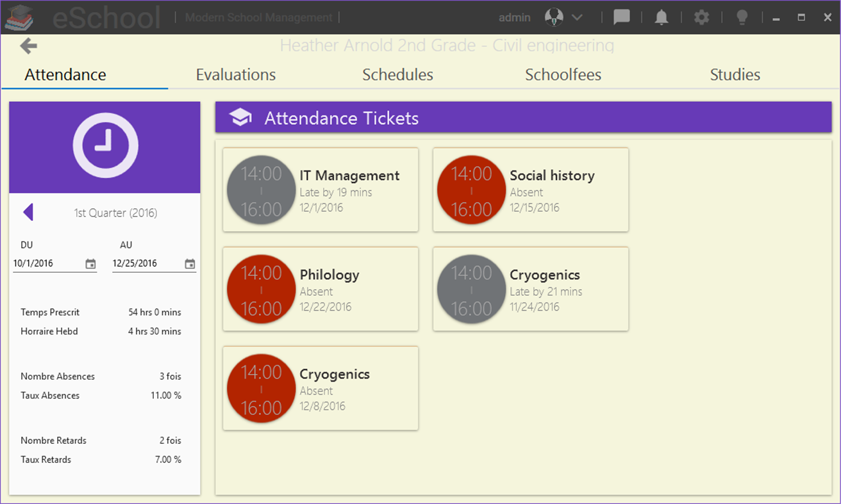This screenshot has height=504, width=841.
Task: Click inside the DU date input field
Action: coord(38,263)
